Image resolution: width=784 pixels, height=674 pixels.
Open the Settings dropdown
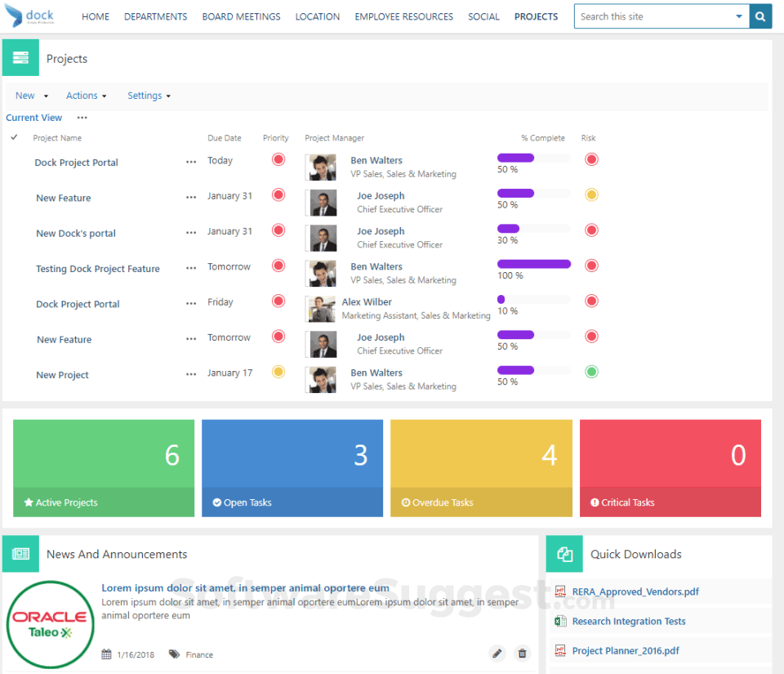[x=149, y=96]
